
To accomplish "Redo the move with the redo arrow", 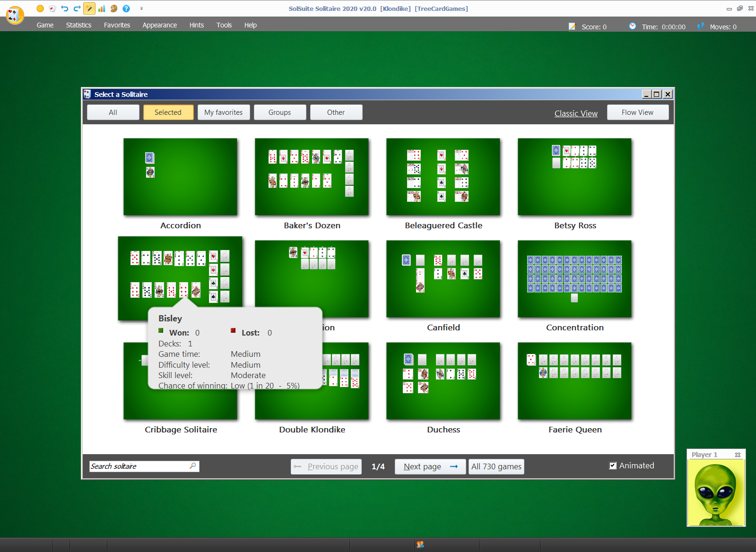I will (77, 9).
